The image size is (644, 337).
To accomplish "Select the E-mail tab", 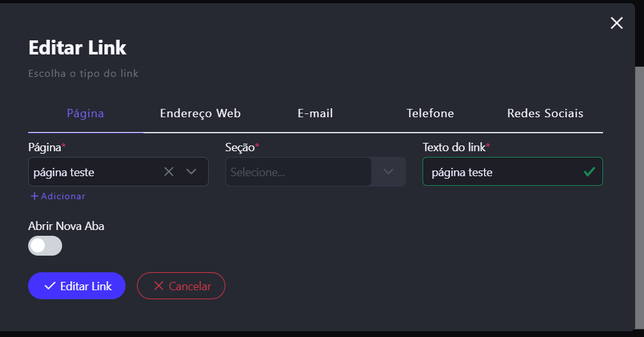I will [x=315, y=113].
